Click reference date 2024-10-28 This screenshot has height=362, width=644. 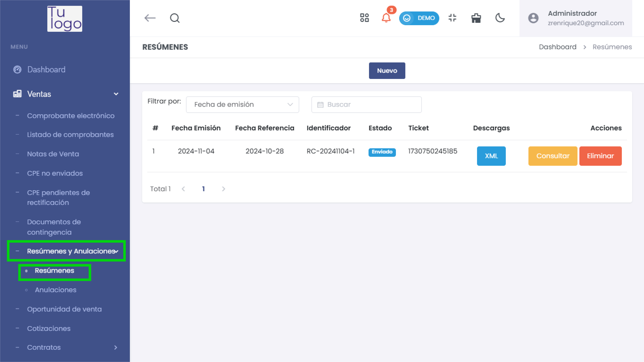pos(264,151)
